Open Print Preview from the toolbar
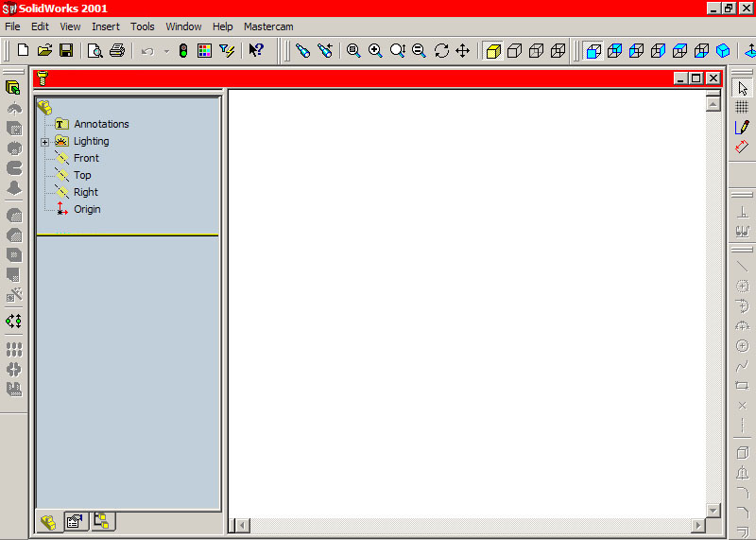 (x=95, y=51)
